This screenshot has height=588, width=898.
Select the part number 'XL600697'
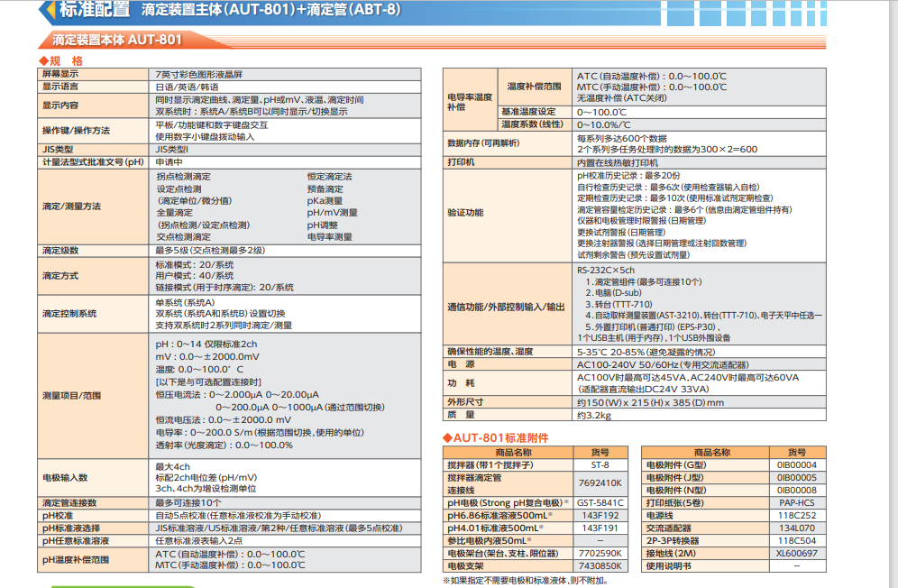click(x=797, y=553)
